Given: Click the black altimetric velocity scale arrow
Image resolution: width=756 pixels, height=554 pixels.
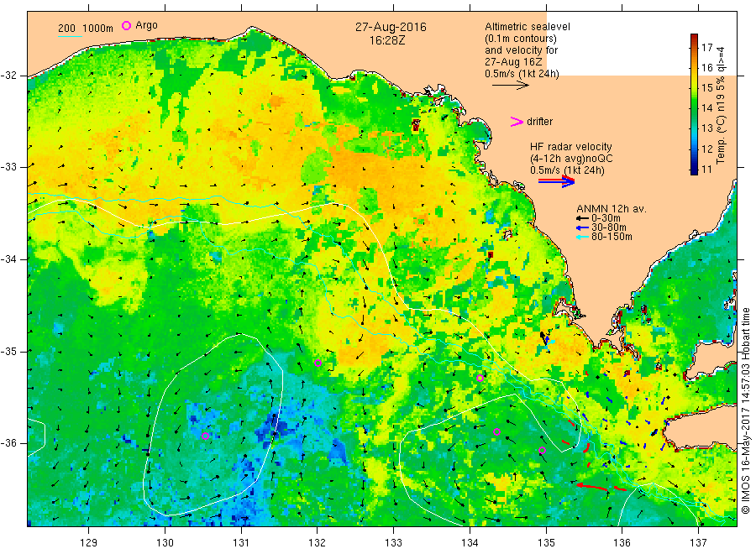Looking at the screenshot, I should (x=511, y=86).
